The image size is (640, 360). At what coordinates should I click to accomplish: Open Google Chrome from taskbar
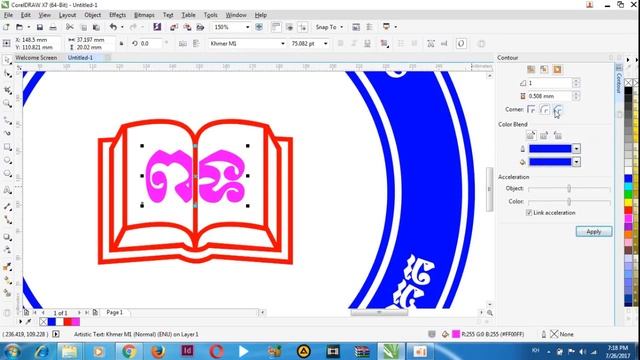(x=129, y=351)
